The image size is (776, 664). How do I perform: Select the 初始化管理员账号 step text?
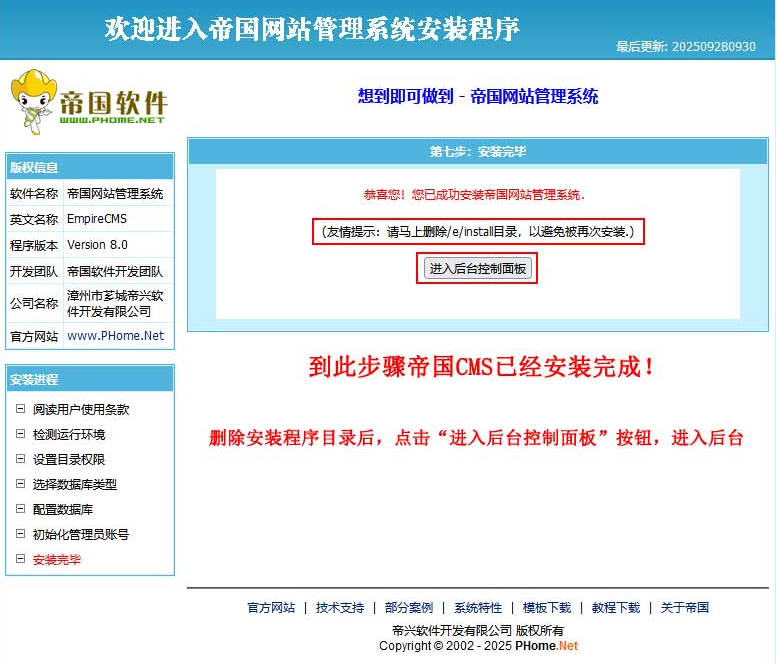pyautogui.click(x=81, y=534)
